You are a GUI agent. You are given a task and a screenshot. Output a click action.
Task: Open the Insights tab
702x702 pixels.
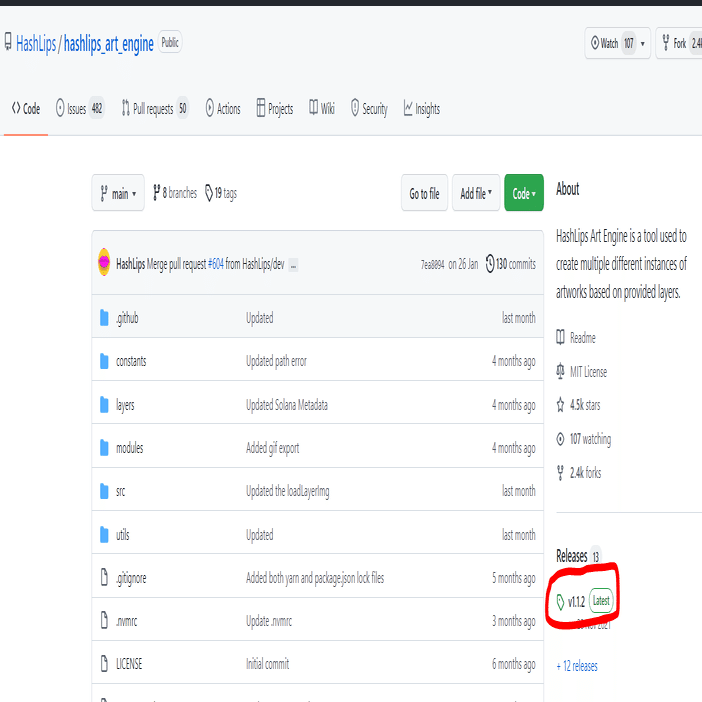[422, 108]
